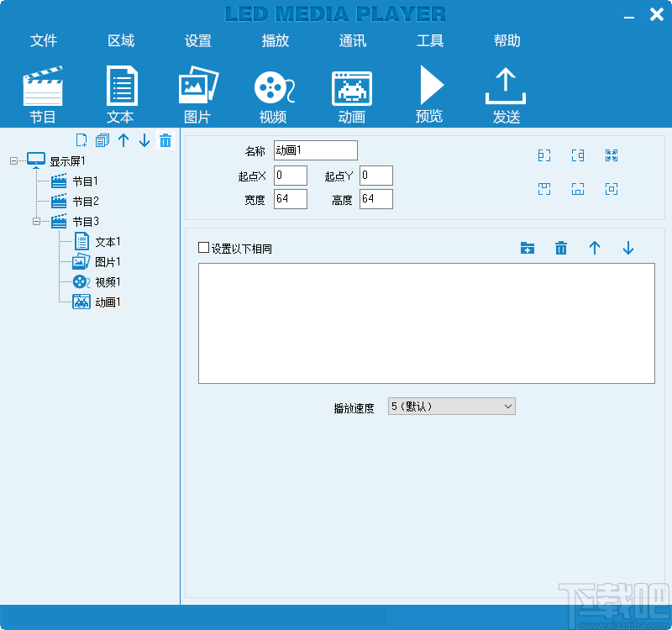
Task: Open the 设置 menu
Action: click(x=197, y=40)
